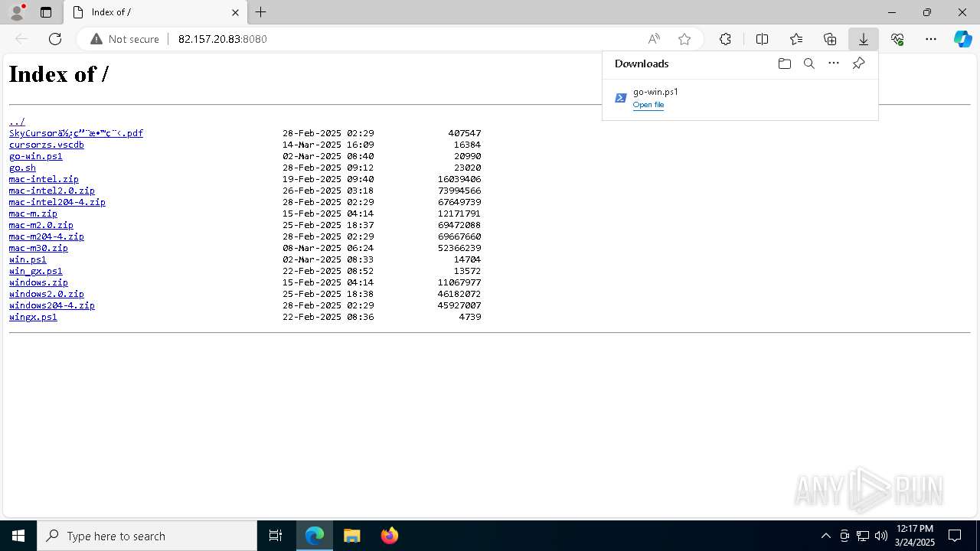Click the Downloads toolbar icon
Image resolution: width=980 pixels, height=551 pixels.
(863, 39)
